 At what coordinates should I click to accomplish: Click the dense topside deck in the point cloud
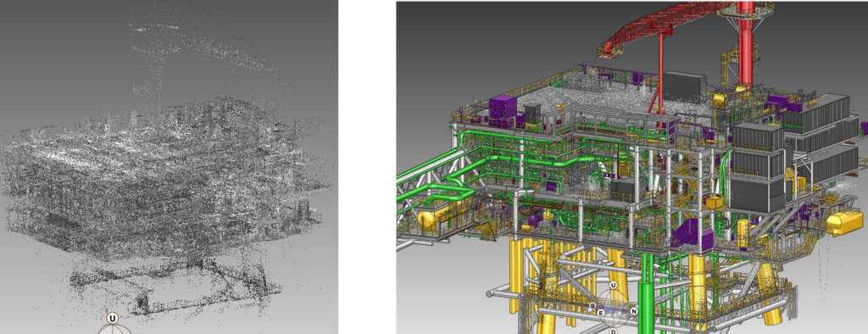tap(160, 177)
